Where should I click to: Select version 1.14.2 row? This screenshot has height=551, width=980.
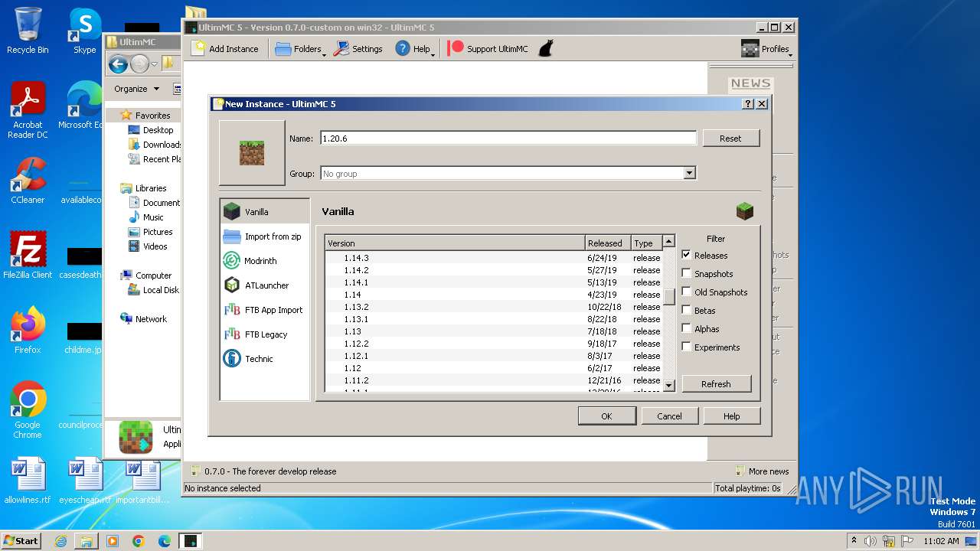point(494,270)
